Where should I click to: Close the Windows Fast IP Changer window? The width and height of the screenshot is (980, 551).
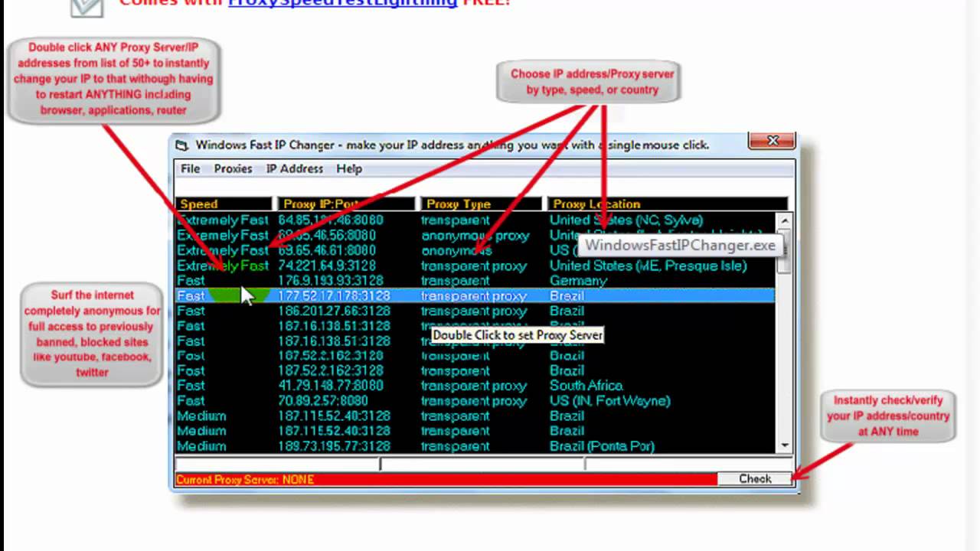pos(773,141)
